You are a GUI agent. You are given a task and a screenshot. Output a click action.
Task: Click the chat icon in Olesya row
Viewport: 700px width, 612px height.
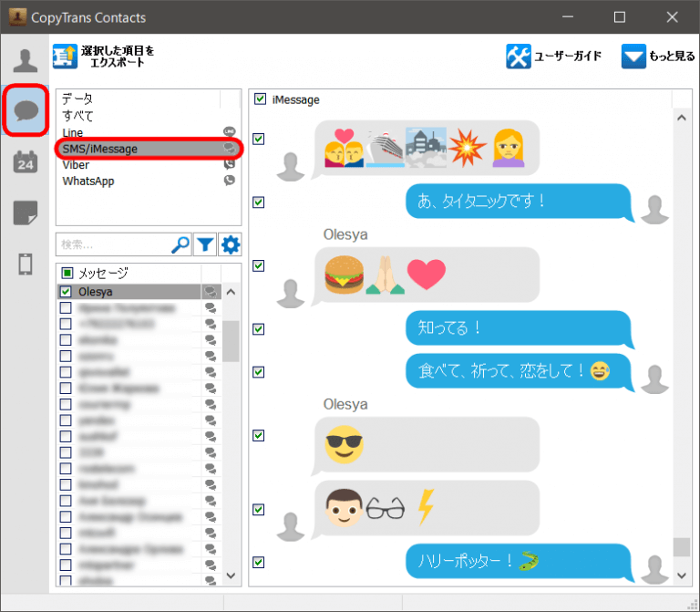(211, 292)
